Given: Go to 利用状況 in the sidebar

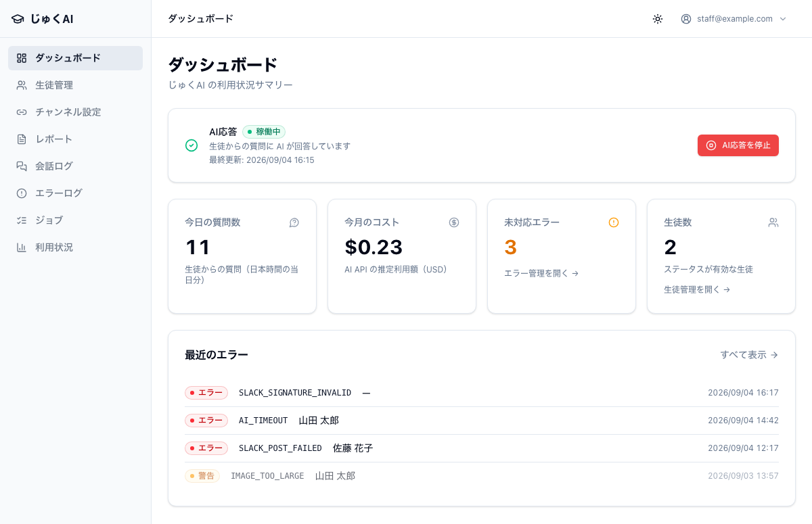Looking at the screenshot, I should coord(75,247).
